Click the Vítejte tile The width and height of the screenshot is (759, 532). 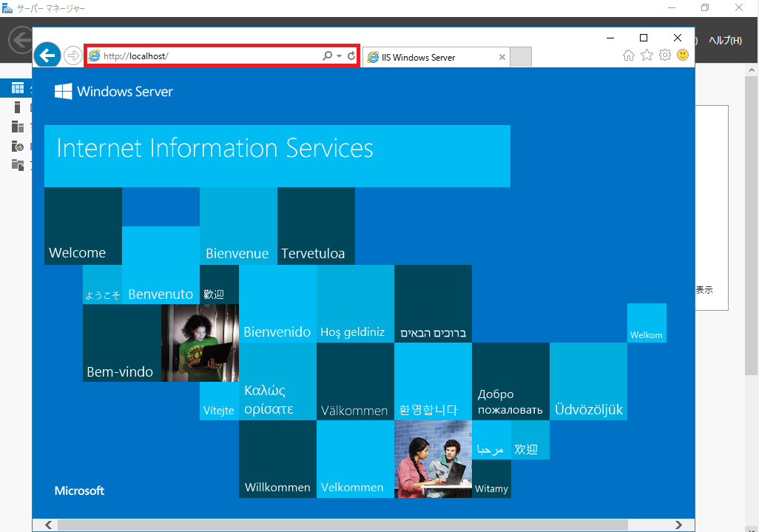coord(219,401)
